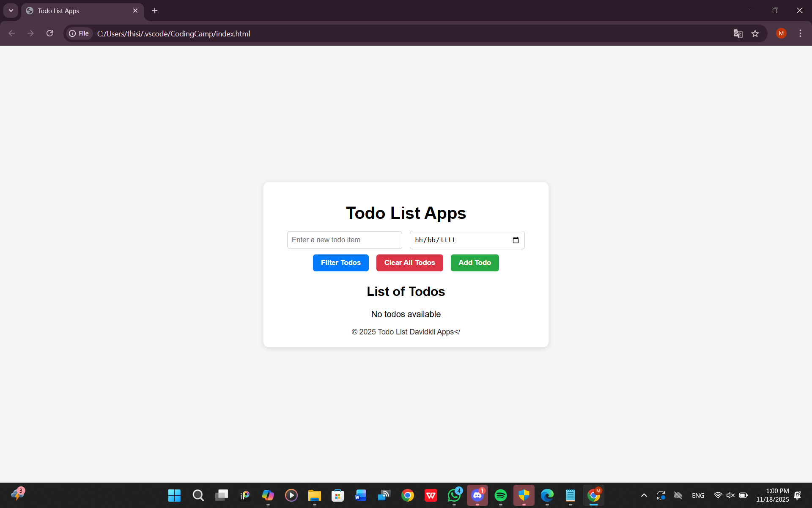This screenshot has height=508, width=812.
Task: Open the Chrome profile avatar M
Action: click(781, 33)
